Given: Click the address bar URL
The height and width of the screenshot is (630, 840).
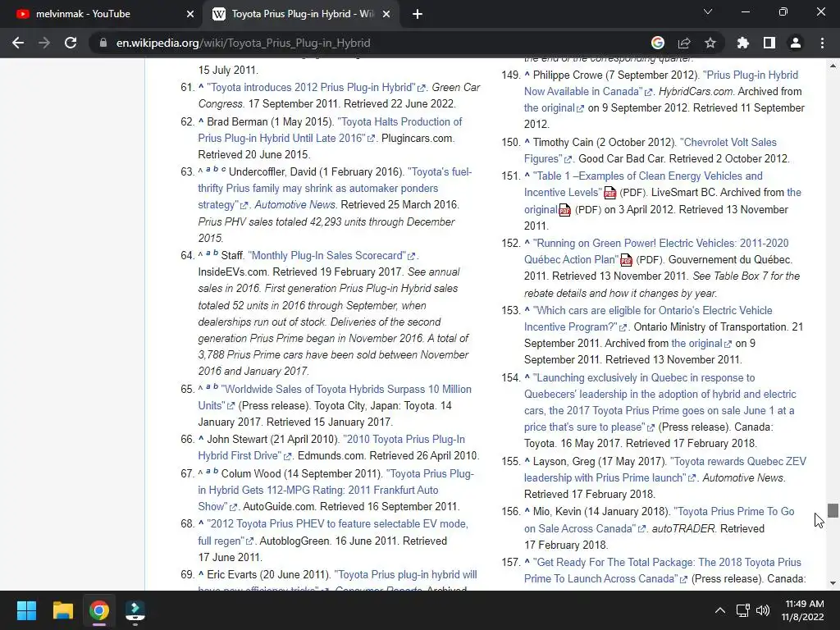Looking at the screenshot, I should 243,43.
